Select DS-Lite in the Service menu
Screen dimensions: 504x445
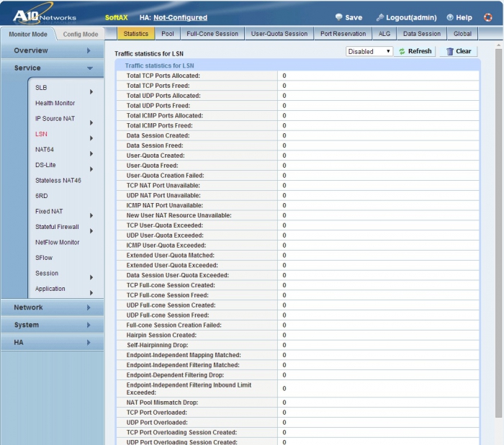point(45,165)
